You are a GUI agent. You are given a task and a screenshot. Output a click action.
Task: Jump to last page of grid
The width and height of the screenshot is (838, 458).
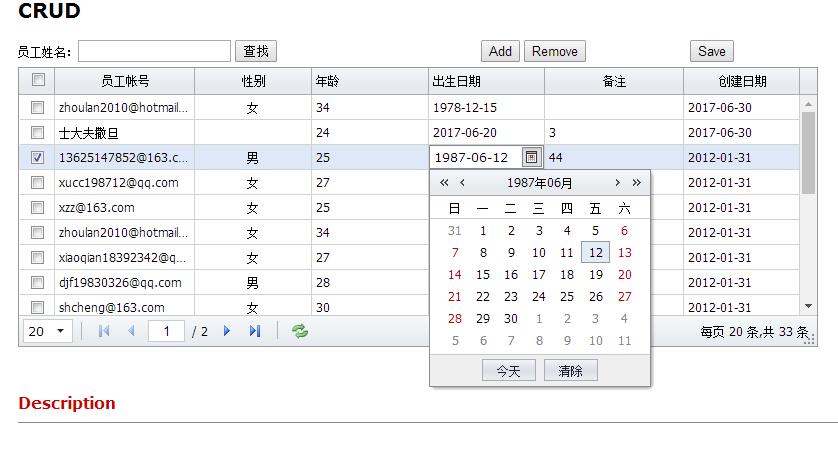tap(255, 331)
